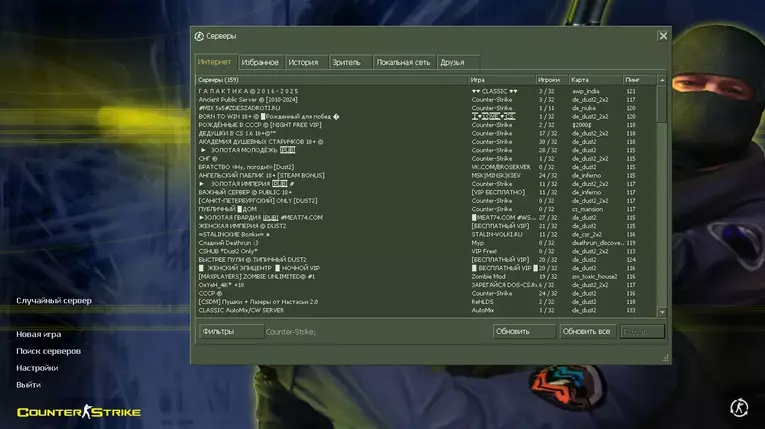
Task: Select БРАТСТВО «Ну, погоди!» [Dust2] server
Action: [x=426, y=167]
